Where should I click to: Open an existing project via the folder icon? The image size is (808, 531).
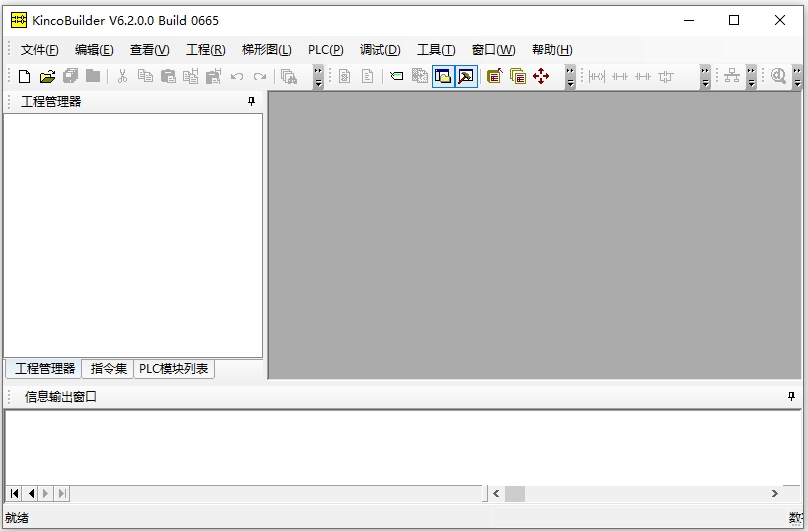pyautogui.click(x=47, y=77)
